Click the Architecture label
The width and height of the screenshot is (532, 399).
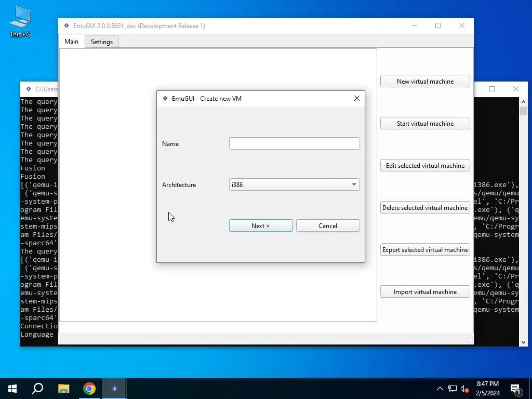tap(179, 185)
